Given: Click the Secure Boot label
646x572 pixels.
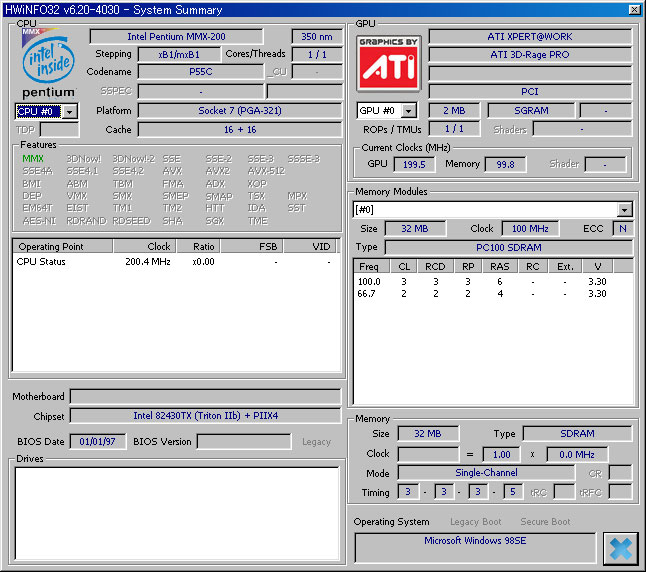Looking at the screenshot, I should [545, 522].
